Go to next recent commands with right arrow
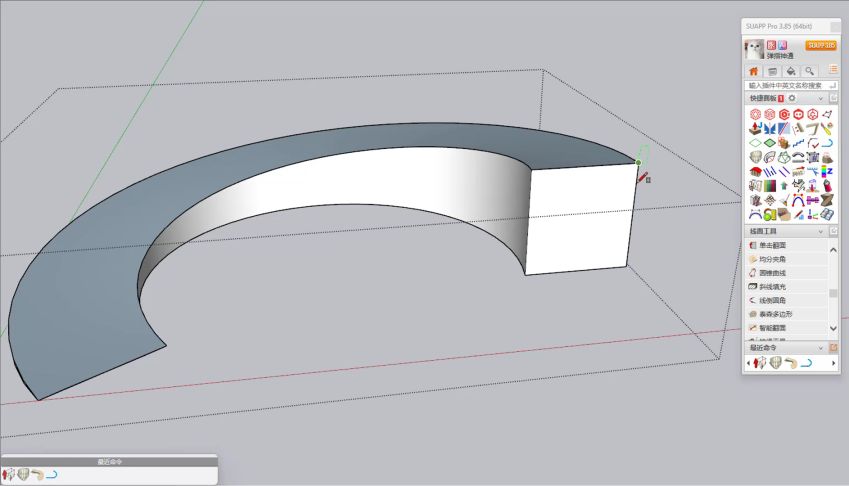The image size is (849, 486). (x=834, y=363)
